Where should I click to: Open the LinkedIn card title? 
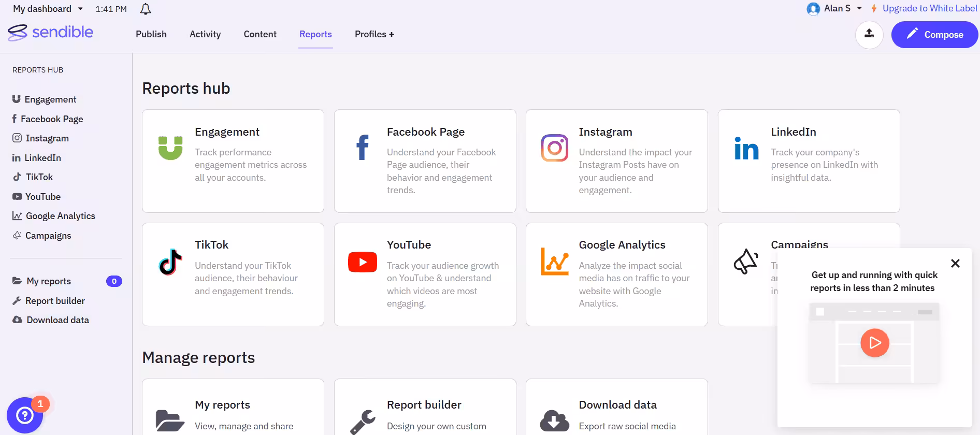tap(794, 132)
